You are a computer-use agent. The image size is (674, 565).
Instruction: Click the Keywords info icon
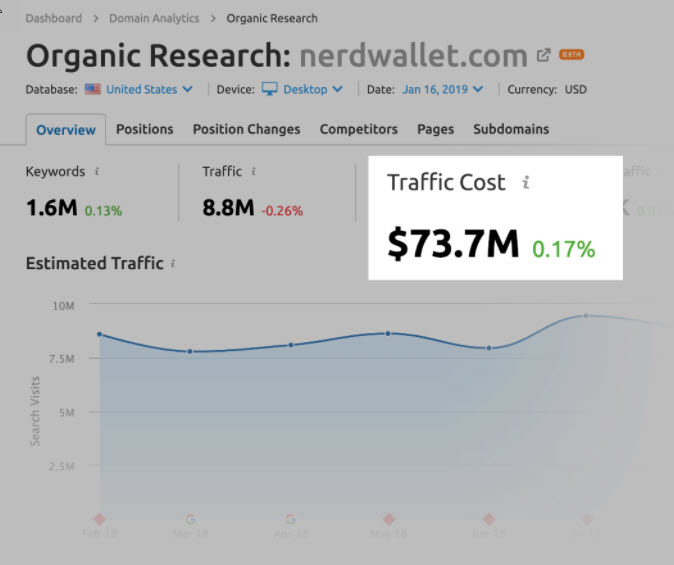pos(97,172)
